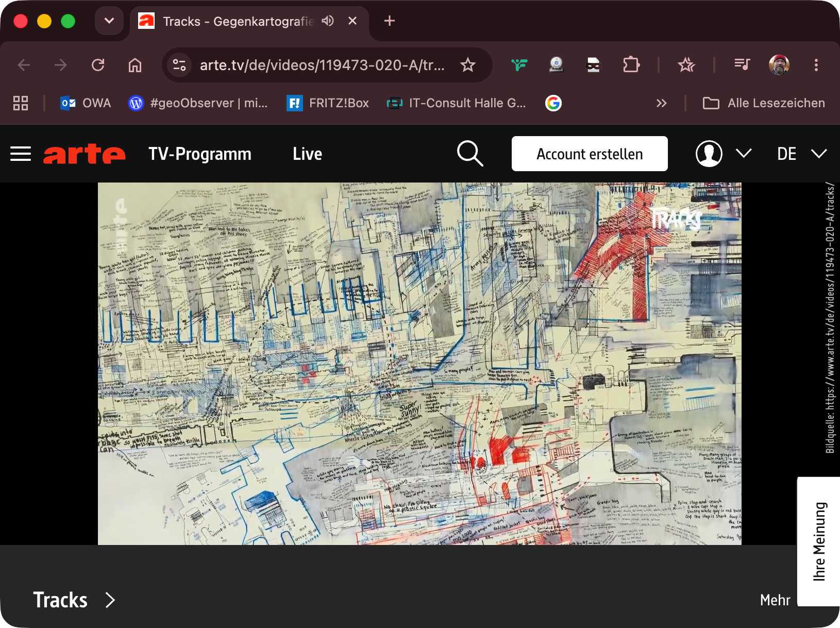Open the webcam extension icon
Screen dimensions: 840x628
pyautogui.click(x=557, y=65)
